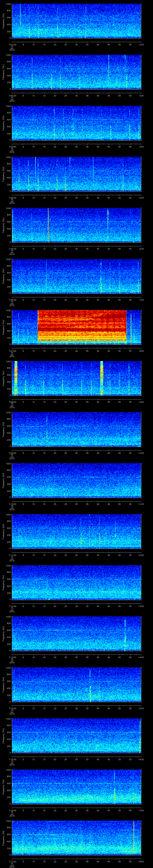
Task: Select the '7:05:00' time label
Action: tap(12, 249)
